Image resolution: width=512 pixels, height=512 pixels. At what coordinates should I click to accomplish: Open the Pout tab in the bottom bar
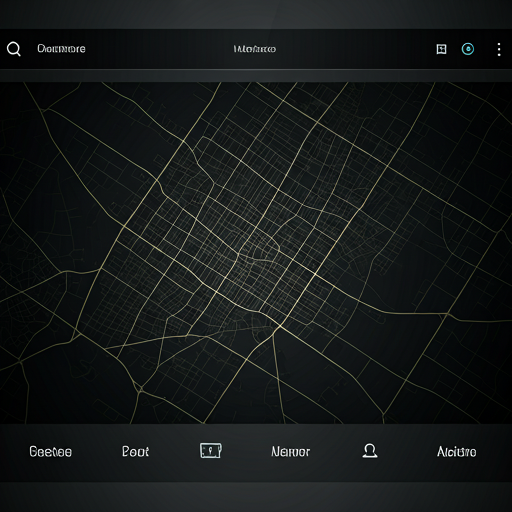point(135,451)
